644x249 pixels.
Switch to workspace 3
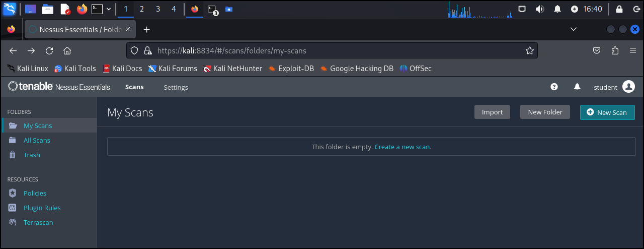coord(158,9)
